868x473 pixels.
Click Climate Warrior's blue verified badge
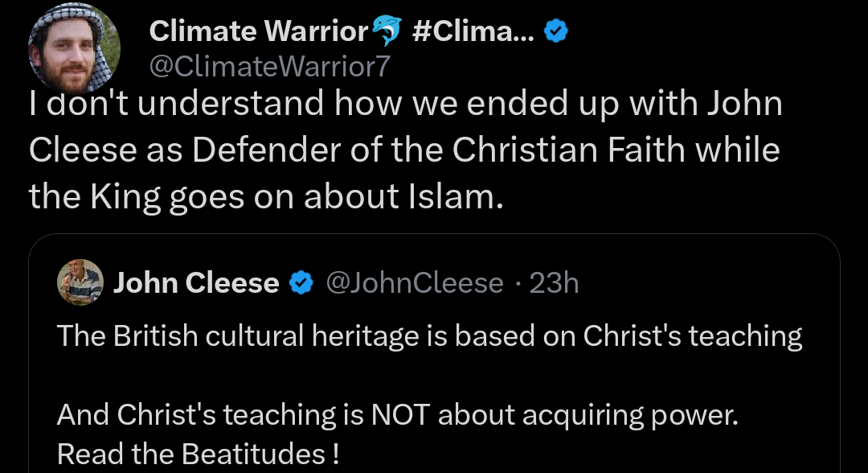pos(556,31)
